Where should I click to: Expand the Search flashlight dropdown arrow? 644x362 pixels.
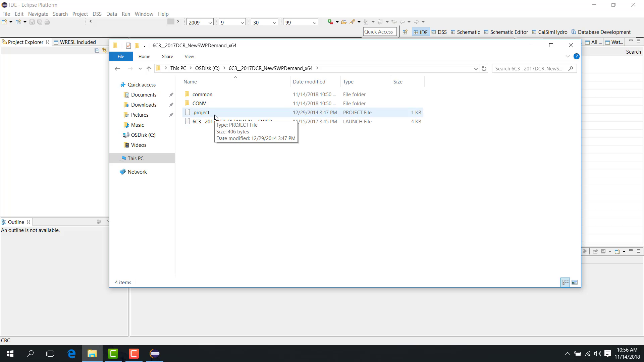click(x=359, y=22)
